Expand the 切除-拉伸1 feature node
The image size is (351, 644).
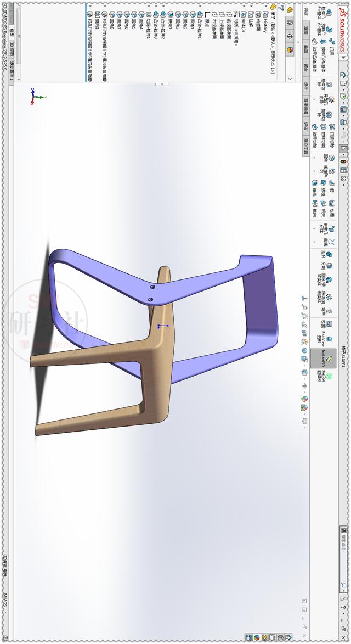(149, 5)
